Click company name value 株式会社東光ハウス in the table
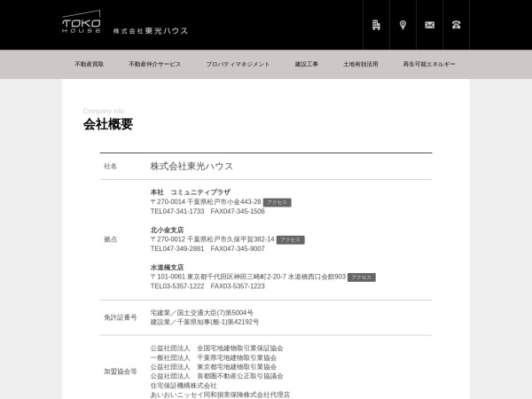Screen dimensions: 532x399 click(192, 167)
